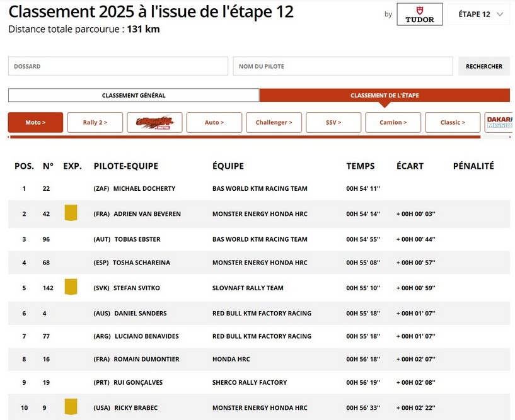515x420 pixels.
Task: Select Classement de l'étape tab
Action: coord(385,95)
